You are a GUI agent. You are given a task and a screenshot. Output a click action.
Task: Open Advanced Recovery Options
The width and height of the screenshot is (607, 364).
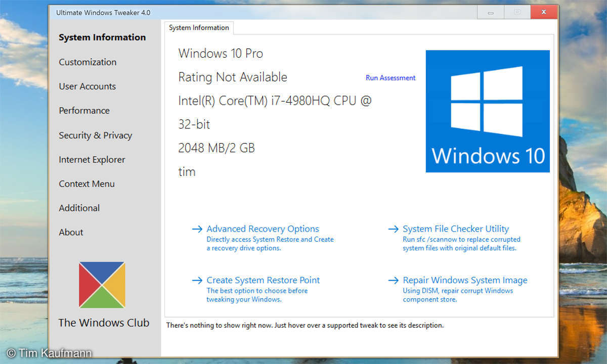click(x=263, y=229)
